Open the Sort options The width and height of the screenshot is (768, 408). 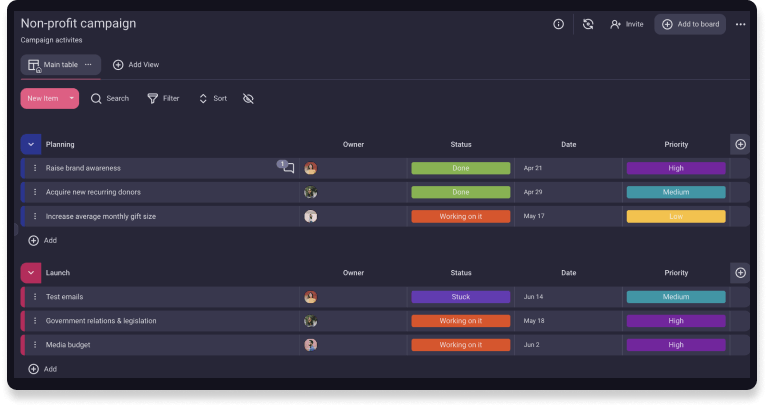point(212,98)
